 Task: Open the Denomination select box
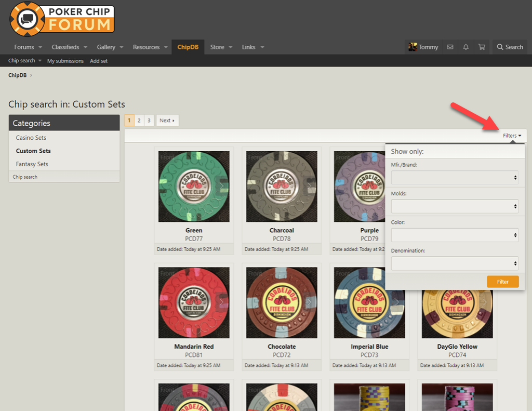point(455,263)
